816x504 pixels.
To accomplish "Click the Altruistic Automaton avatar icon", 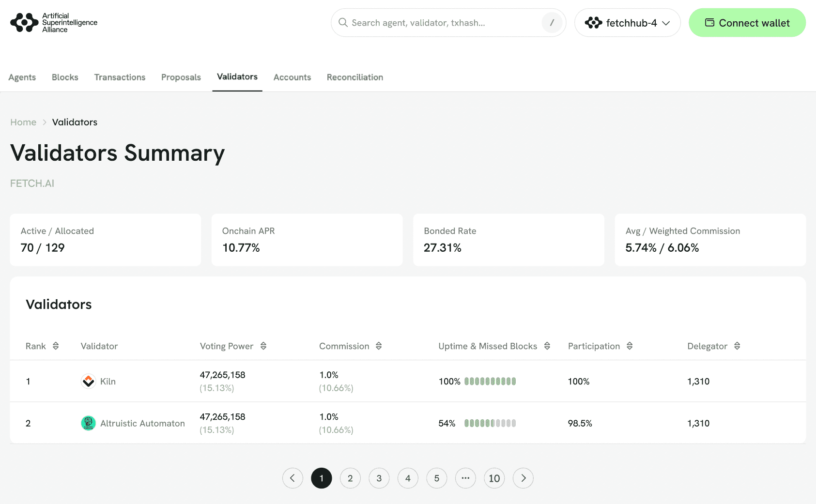I will click(x=88, y=423).
